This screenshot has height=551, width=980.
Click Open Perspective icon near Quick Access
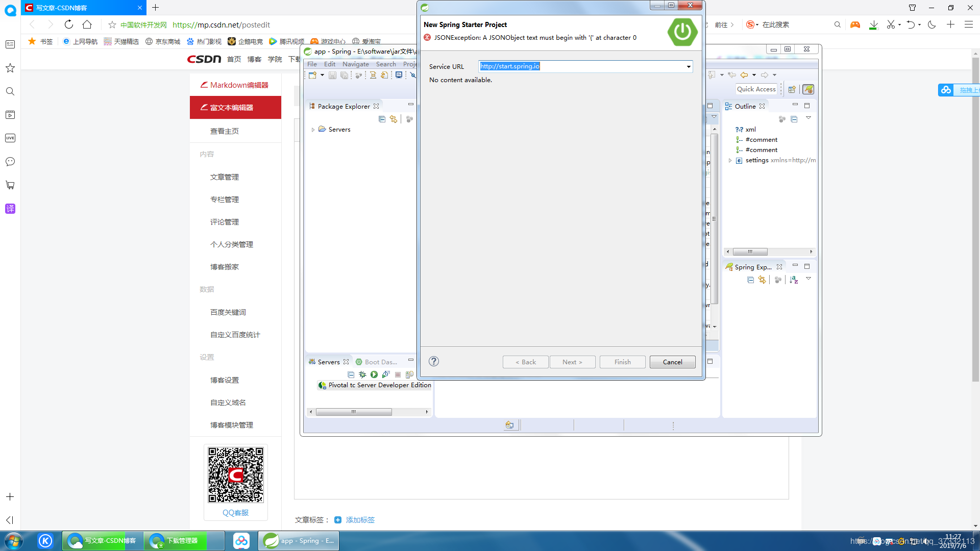pyautogui.click(x=792, y=89)
